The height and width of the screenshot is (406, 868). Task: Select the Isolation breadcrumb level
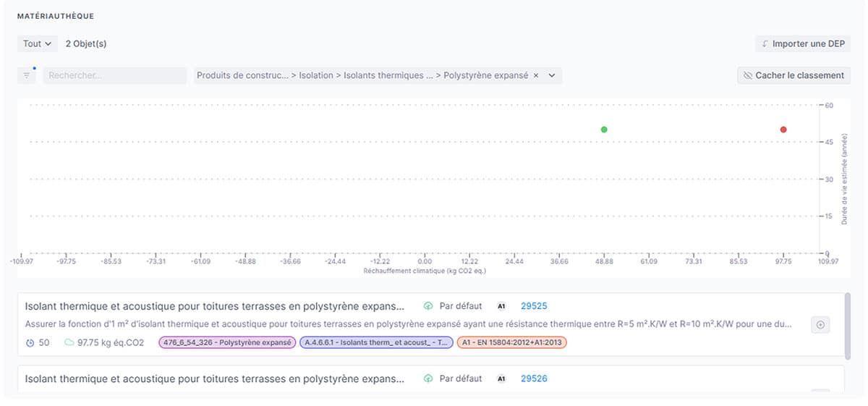317,75
